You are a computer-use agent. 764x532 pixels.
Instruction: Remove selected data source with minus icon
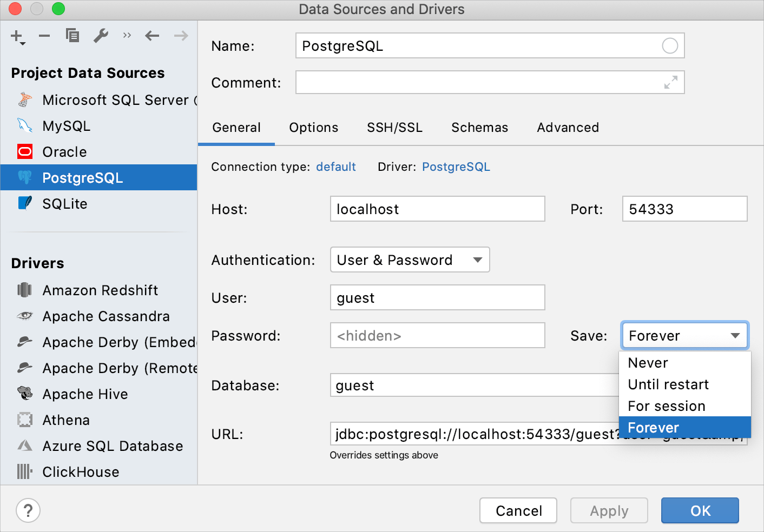coord(44,36)
